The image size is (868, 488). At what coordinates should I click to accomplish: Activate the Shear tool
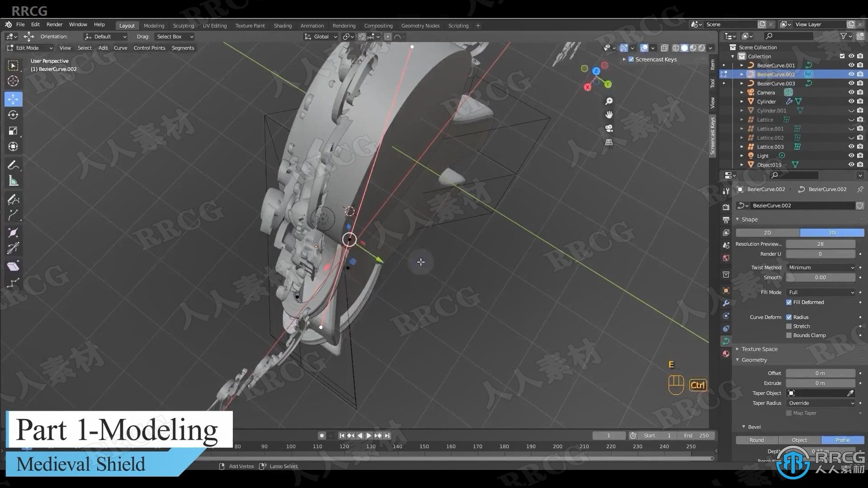click(x=13, y=266)
